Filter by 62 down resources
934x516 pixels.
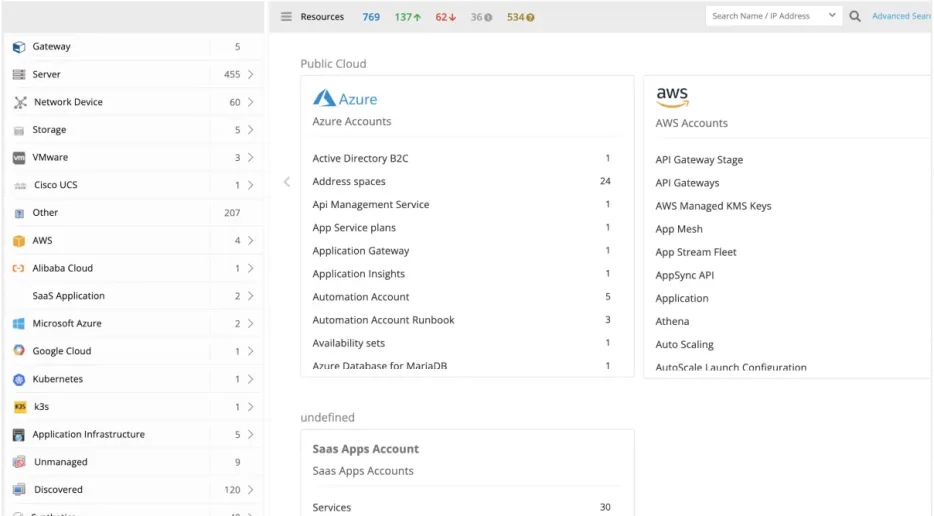coord(446,17)
